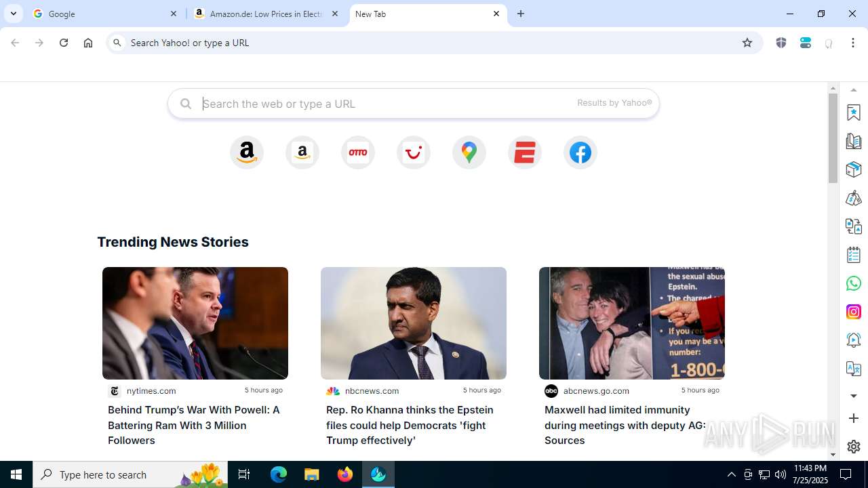Open the first Amazon shortcut with orange smile
The width and height of the screenshot is (868, 488).
pyautogui.click(x=247, y=152)
